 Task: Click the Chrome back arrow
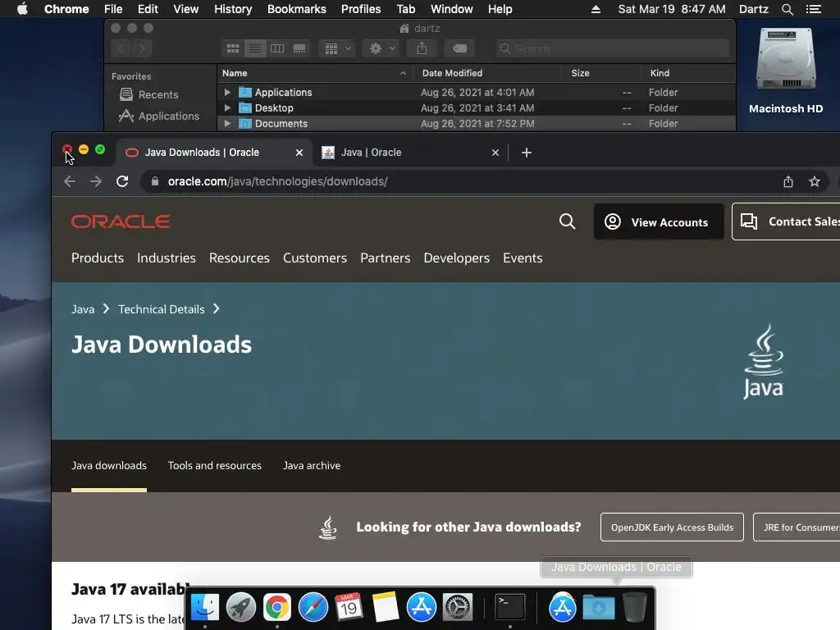tap(70, 181)
